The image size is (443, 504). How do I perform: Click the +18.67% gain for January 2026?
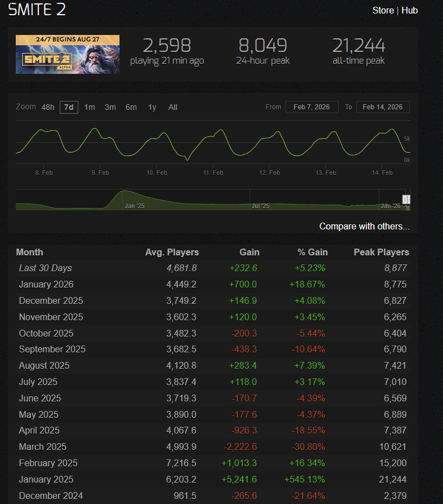(307, 285)
